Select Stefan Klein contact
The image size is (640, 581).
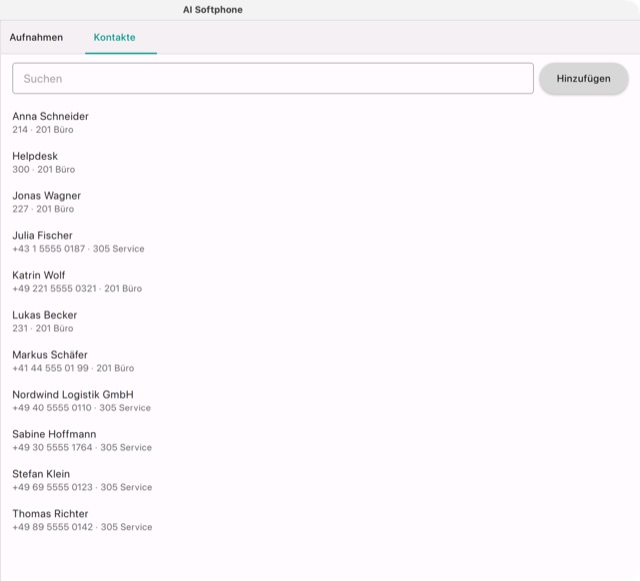(x=320, y=480)
